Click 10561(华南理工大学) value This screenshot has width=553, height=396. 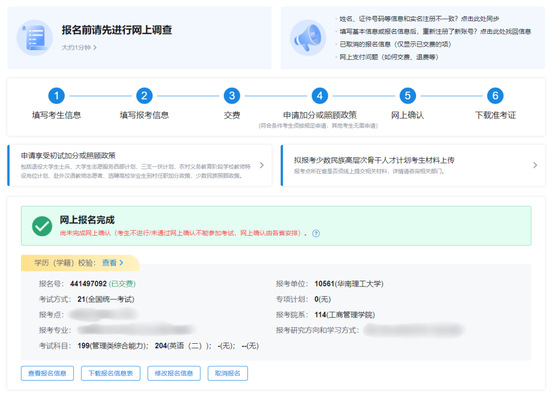click(x=349, y=284)
